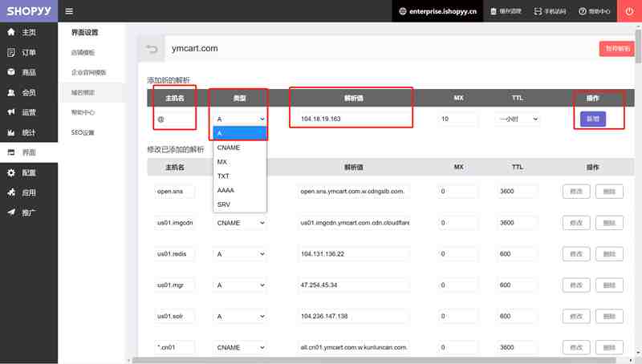Open SEO设置 in the submenu
Viewport: 642px width, 364px height.
click(83, 132)
